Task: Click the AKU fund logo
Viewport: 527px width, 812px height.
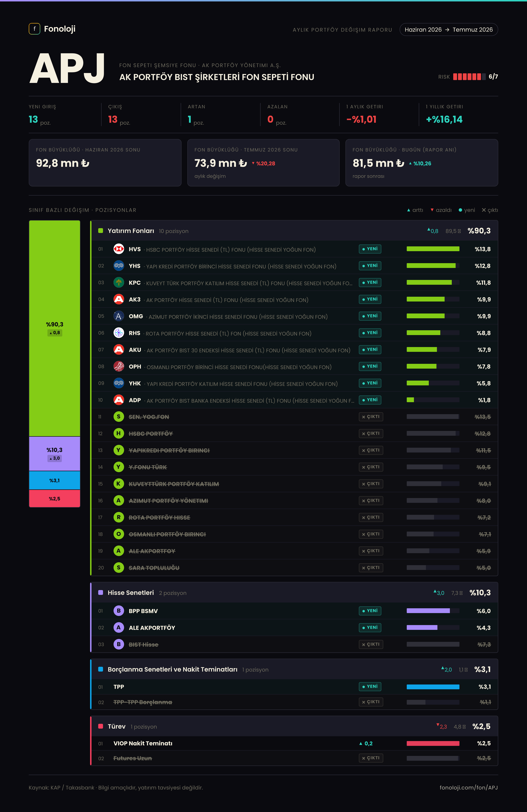Action: pyautogui.click(x=119, y=350)
